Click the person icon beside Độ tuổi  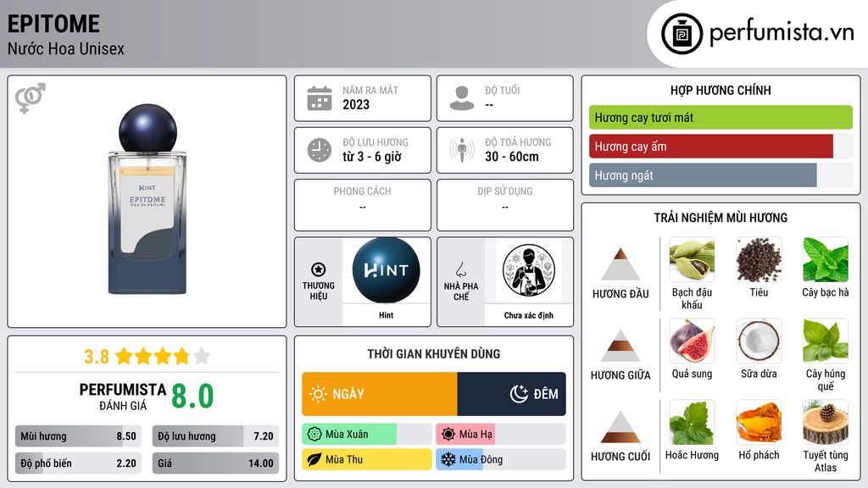462,98
